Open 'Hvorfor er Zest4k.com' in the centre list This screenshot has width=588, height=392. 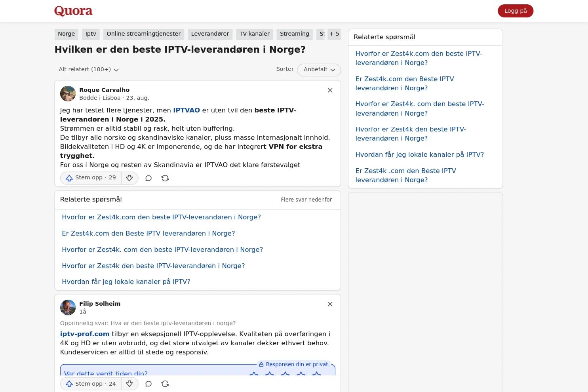point(161,217)
